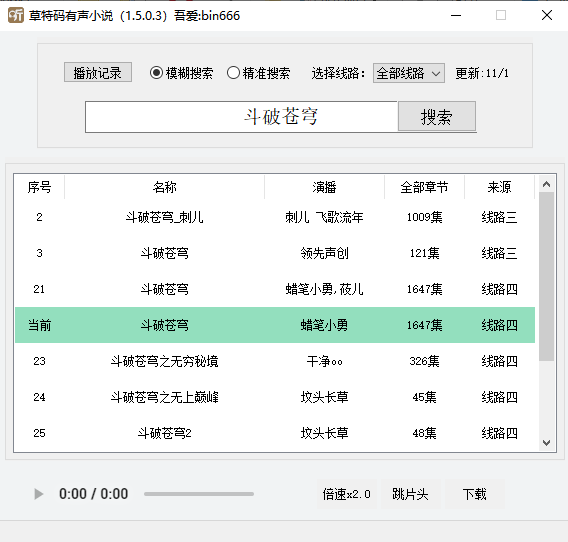
Task: Open the 全部线路 route dropdown
Action: click(x=409, y=73)
